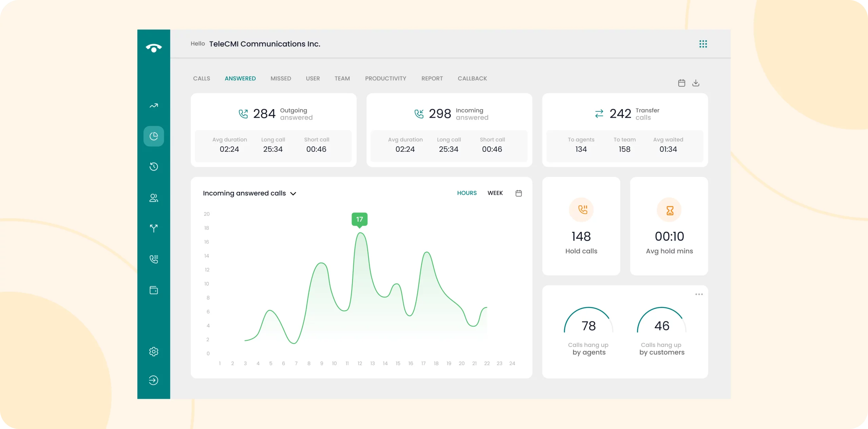Image resolution: width=868 pixels, height=429 pixels.
Task: Switch to the MISSED tab
Action: pyautogui.click(x=281, y=78)
